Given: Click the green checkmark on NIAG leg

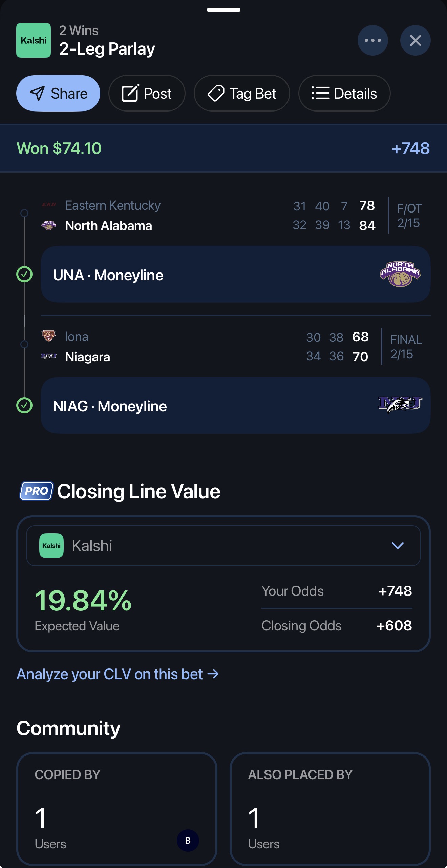Looking at the screenshot, I should 24,406.
